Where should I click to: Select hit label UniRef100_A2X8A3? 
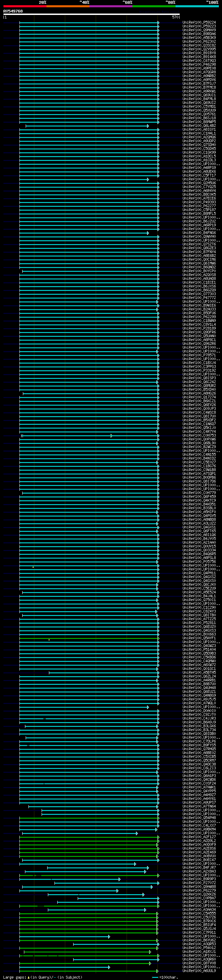[199, 871]
